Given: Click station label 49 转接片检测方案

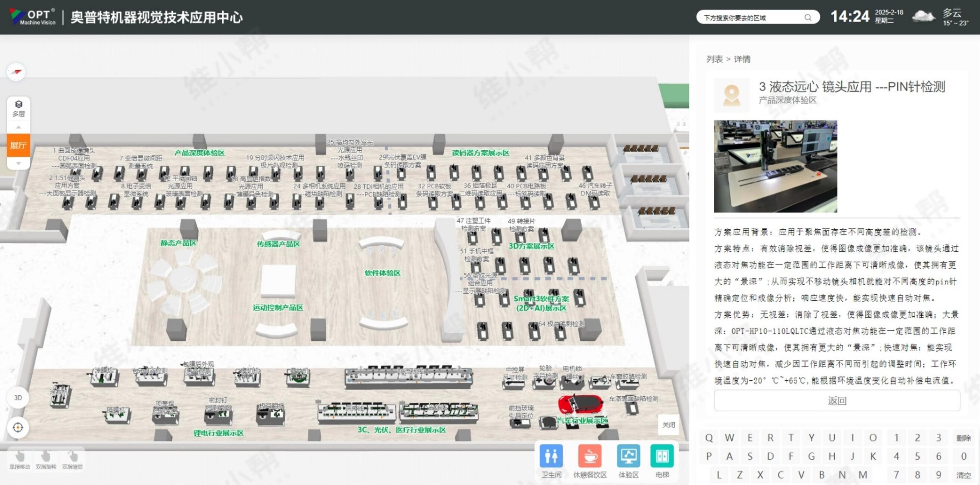Looking at the screenshot, I should (x=521, y=225).
